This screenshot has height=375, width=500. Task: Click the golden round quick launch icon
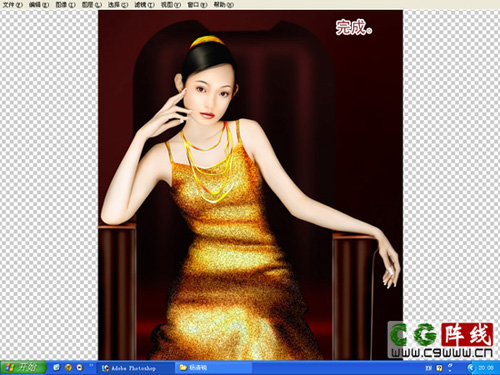[x=68, y=367]
